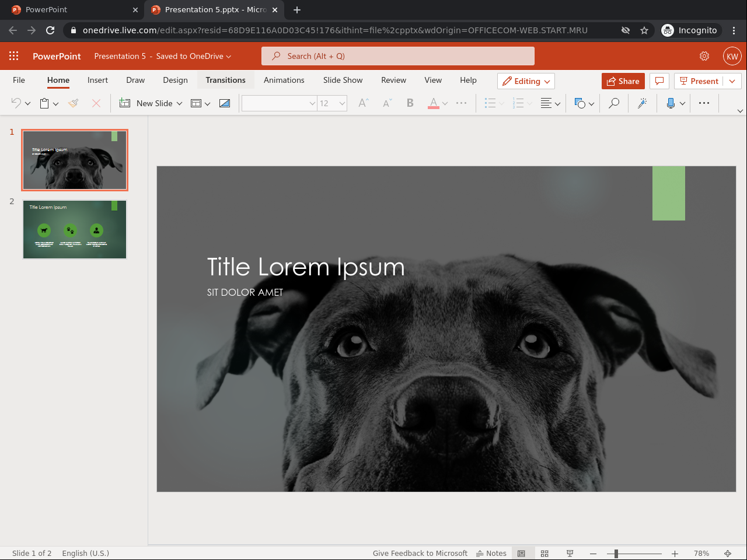The height and width of the screenshot is (560, 747).
Task: Expand the Present options arrow
Action: (x=732, y=81)
